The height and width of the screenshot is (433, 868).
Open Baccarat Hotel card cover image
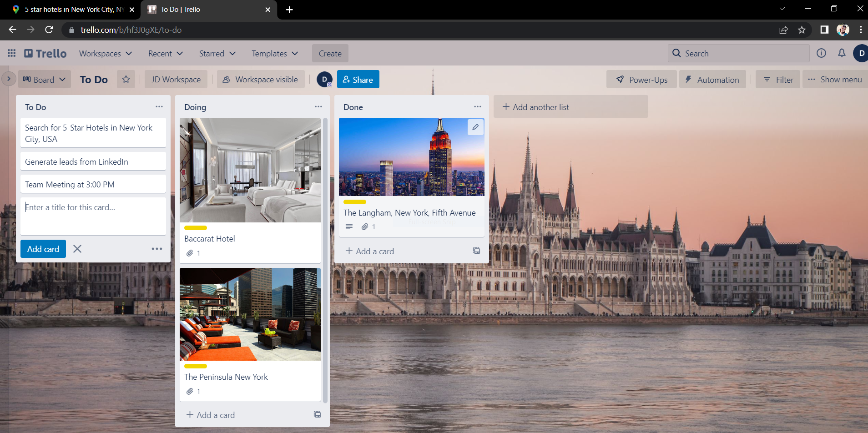pos(250,170)
